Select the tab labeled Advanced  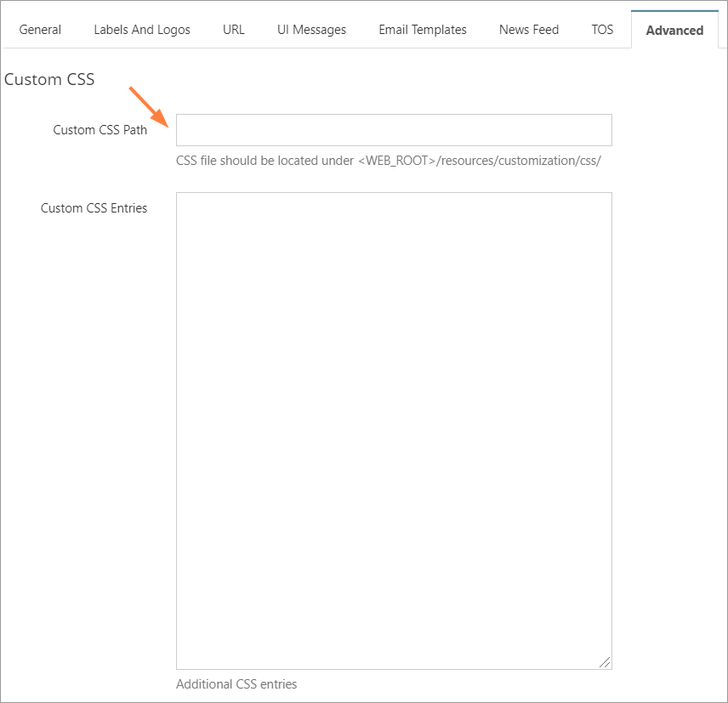coord(674,30)
